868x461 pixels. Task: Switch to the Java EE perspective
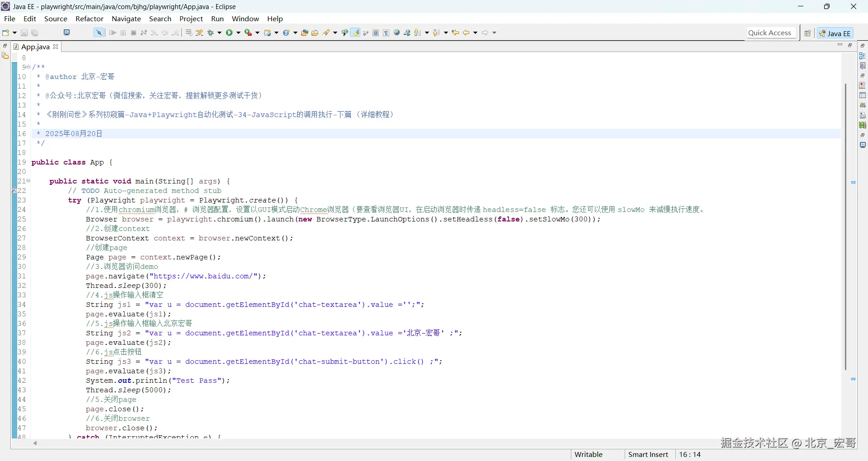pos(835,33)
